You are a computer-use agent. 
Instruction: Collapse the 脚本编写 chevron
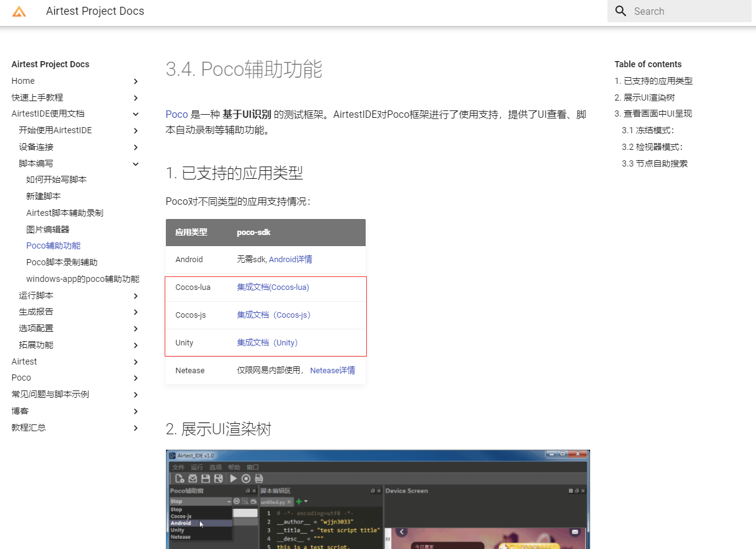click(x=136, y=164)
